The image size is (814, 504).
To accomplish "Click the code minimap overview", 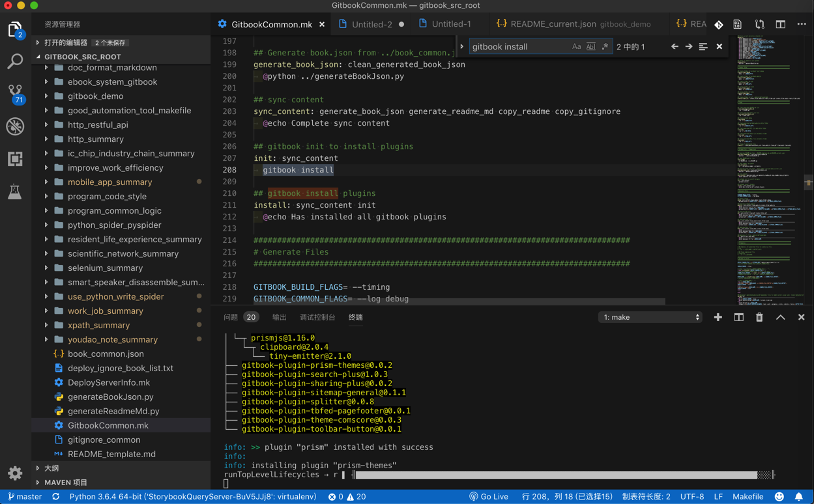I will 768,163.
